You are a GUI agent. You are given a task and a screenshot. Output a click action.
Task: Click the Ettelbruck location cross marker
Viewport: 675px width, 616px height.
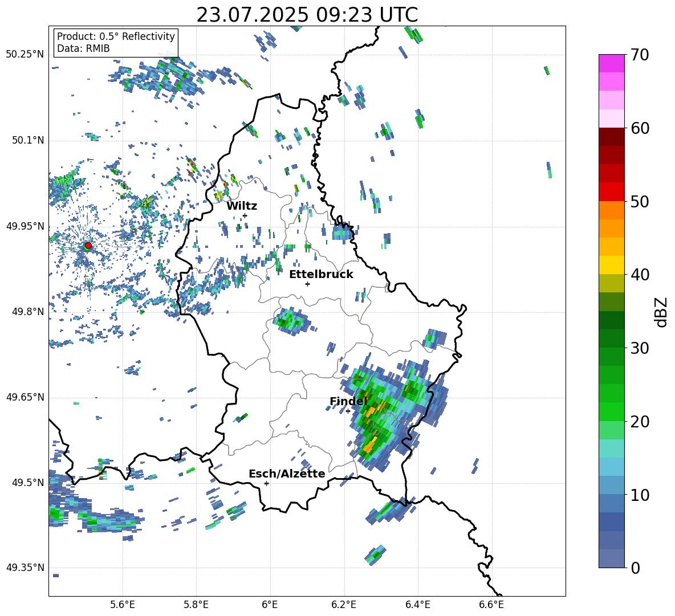coord(307,284)
